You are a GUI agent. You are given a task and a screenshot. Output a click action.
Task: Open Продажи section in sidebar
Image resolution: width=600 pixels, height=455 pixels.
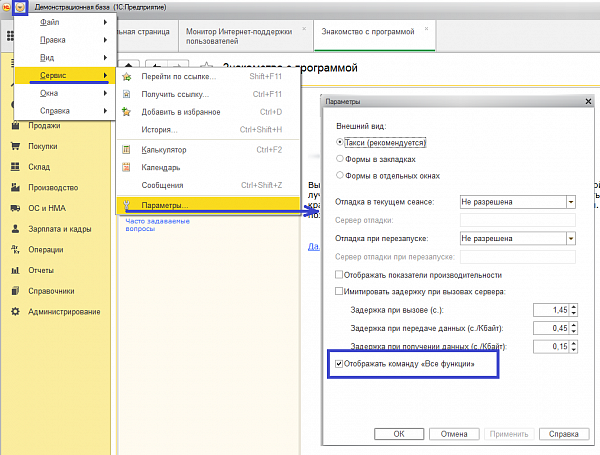tap(44, 126)
